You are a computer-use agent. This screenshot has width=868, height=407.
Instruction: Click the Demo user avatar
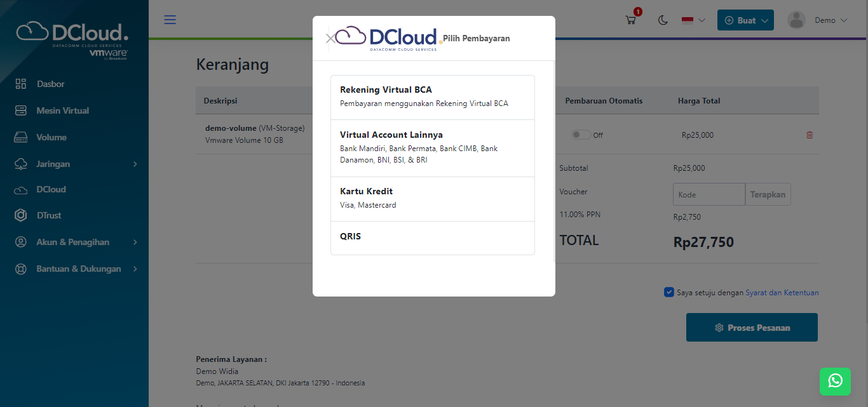796,20
